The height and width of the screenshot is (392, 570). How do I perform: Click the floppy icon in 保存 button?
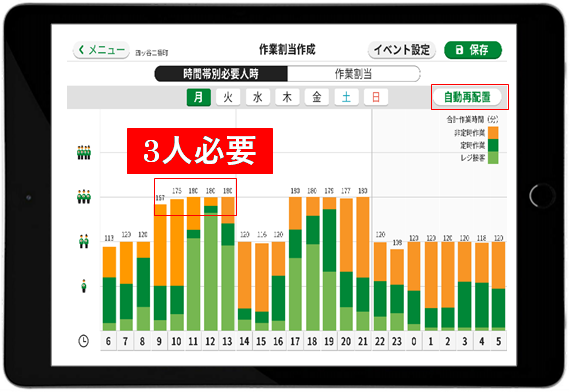[x=459, y=50]
